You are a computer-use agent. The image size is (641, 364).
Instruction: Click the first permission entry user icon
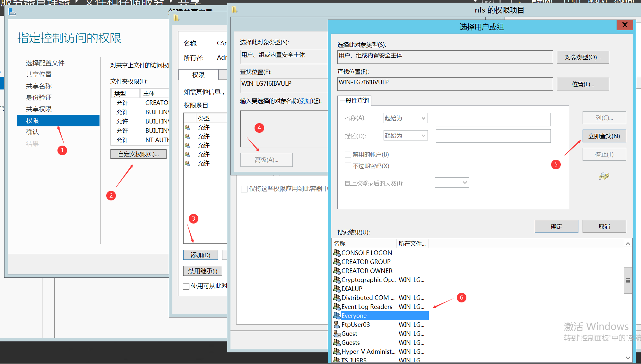[x=188, y=128]
